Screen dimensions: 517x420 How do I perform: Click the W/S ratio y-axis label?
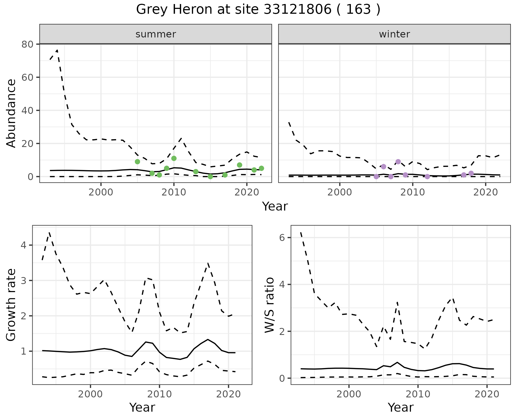(x=269, y=305)
